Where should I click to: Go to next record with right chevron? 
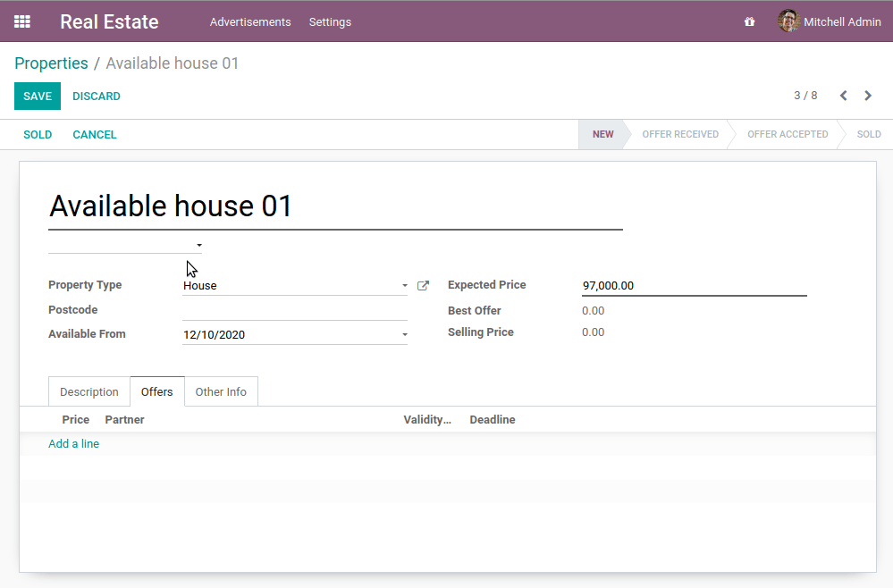point(868,95)
